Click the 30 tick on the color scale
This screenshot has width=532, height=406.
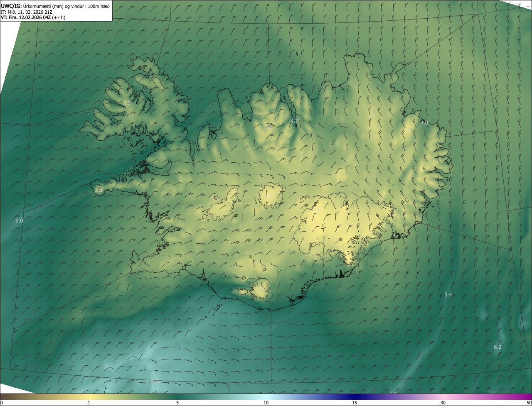coord(443,403)
